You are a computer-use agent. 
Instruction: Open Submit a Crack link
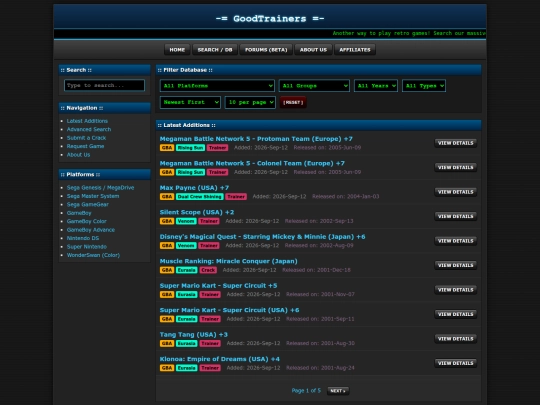point(86,138)
